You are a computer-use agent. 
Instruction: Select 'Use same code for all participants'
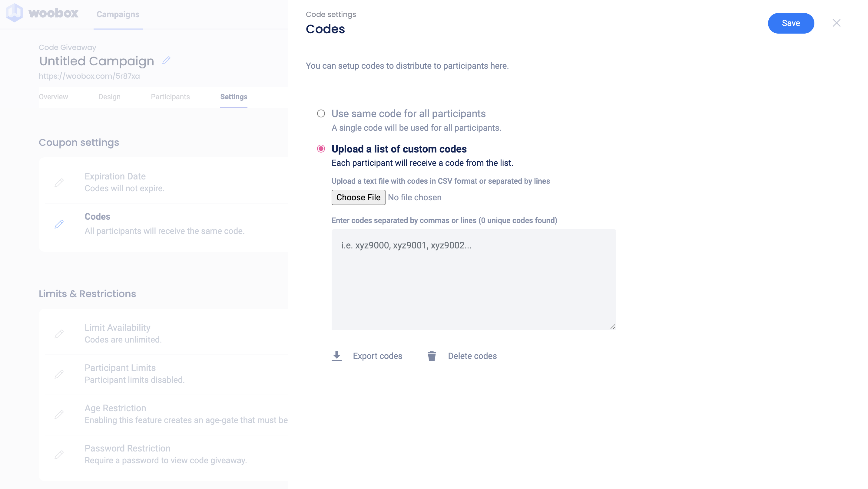[x=321, y=113]
